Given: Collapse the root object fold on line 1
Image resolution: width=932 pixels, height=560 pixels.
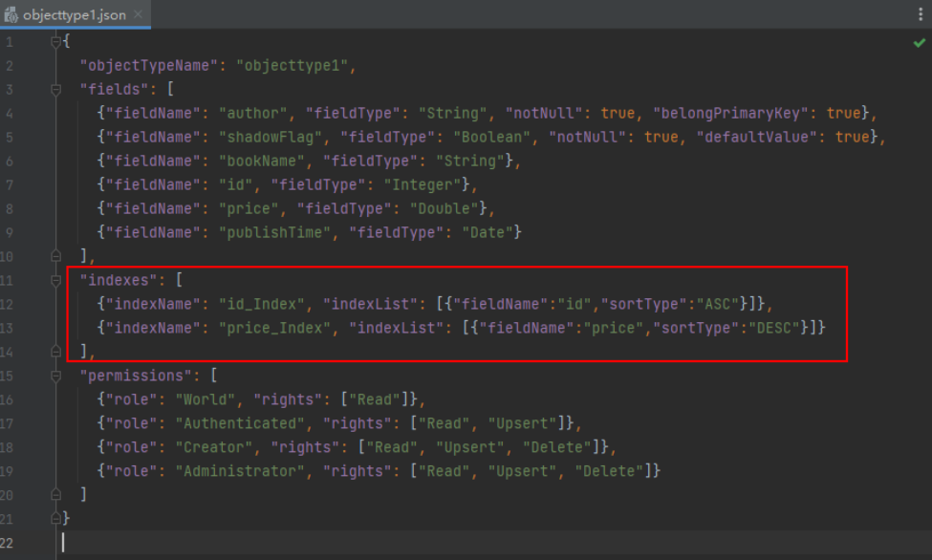Looking at the screenshot, I should pyautogui.click(x=55, y=42).
